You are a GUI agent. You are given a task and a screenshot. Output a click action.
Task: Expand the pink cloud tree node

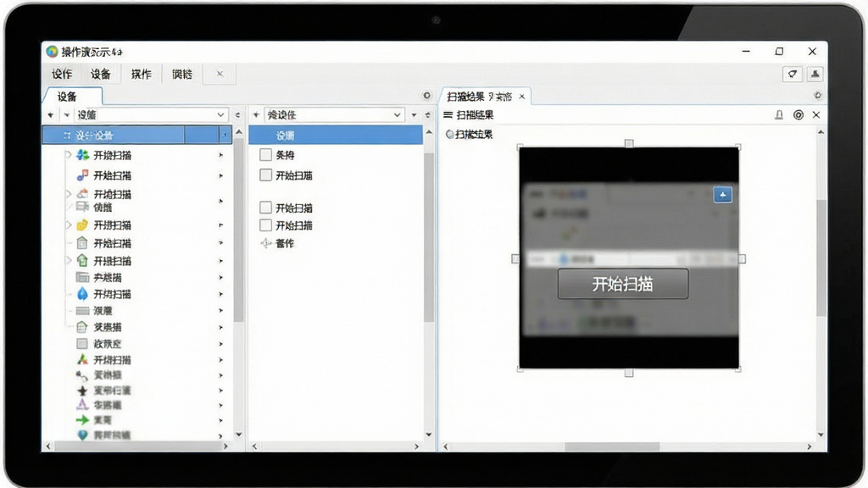click(x=68, y=194)
